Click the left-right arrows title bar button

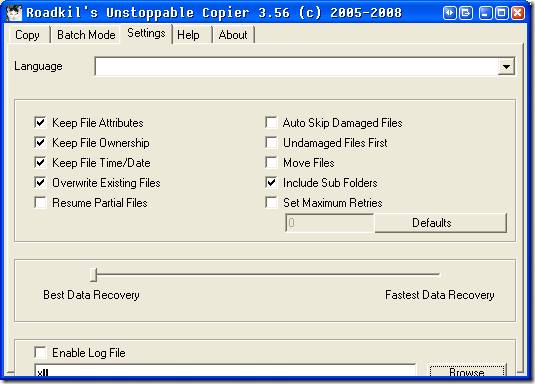point(449,13)
